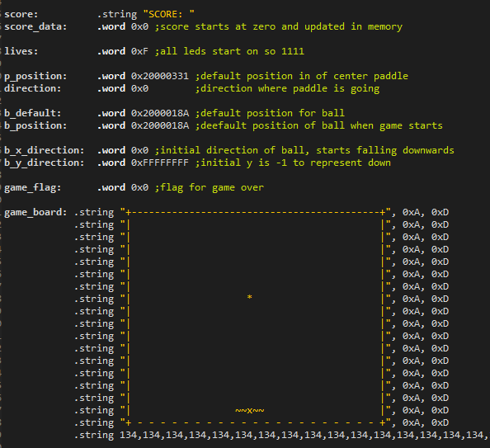This screenshot has height=448, width=490.
Task: Click the comment "deefault position of ball when game starts"
Action: tap(319, 126)
